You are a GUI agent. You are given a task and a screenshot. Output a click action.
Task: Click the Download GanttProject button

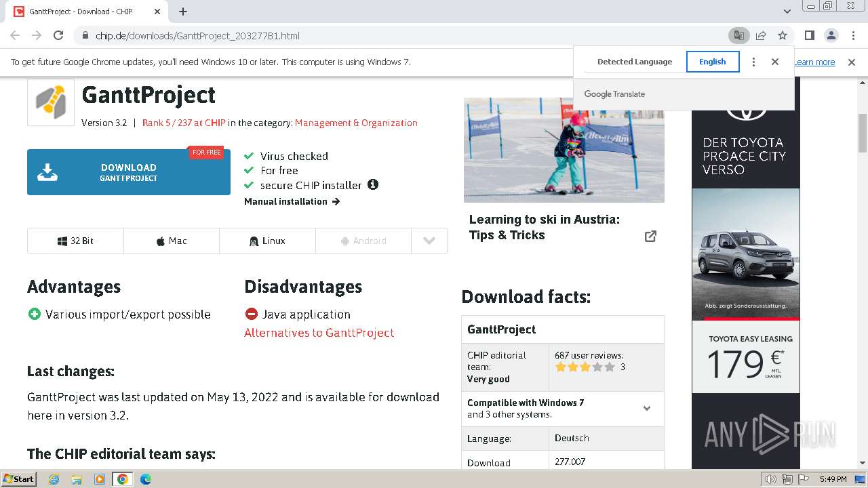pos(129,172)
